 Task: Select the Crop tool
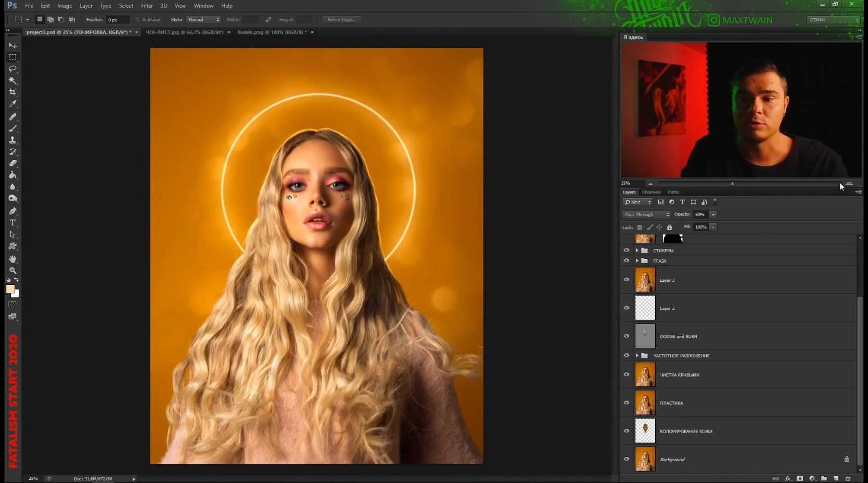[x=12, y=92]
